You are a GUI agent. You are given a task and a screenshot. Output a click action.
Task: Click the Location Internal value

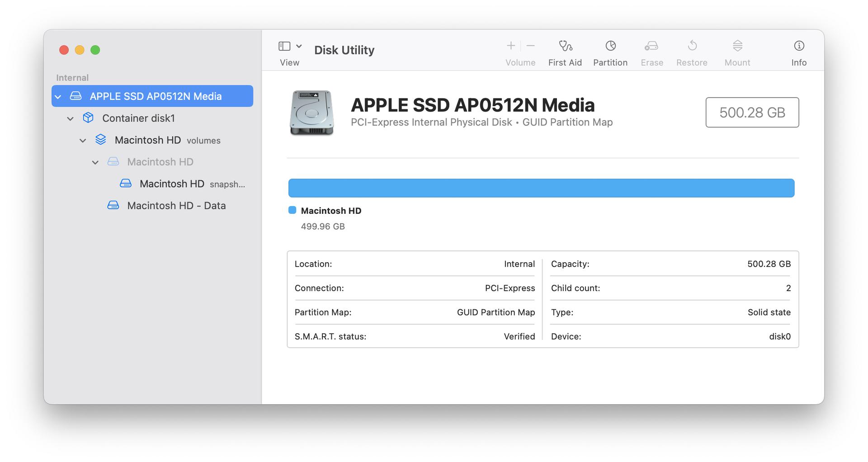[x=519, y=264]
